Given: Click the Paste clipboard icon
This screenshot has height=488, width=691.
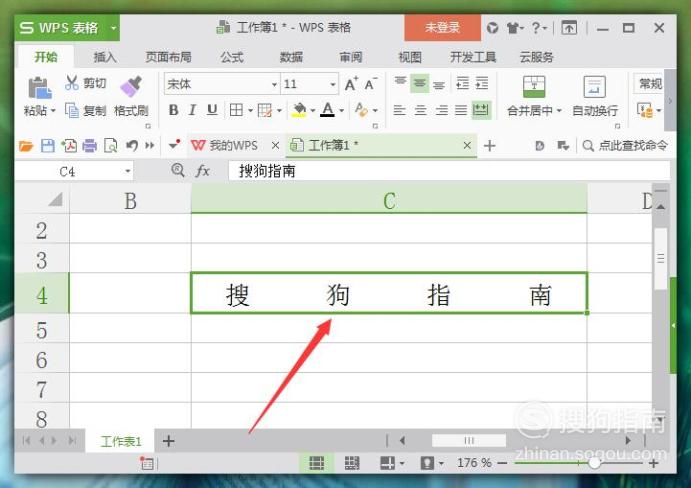Looking at the screenshot, I should tap(40, 88).
